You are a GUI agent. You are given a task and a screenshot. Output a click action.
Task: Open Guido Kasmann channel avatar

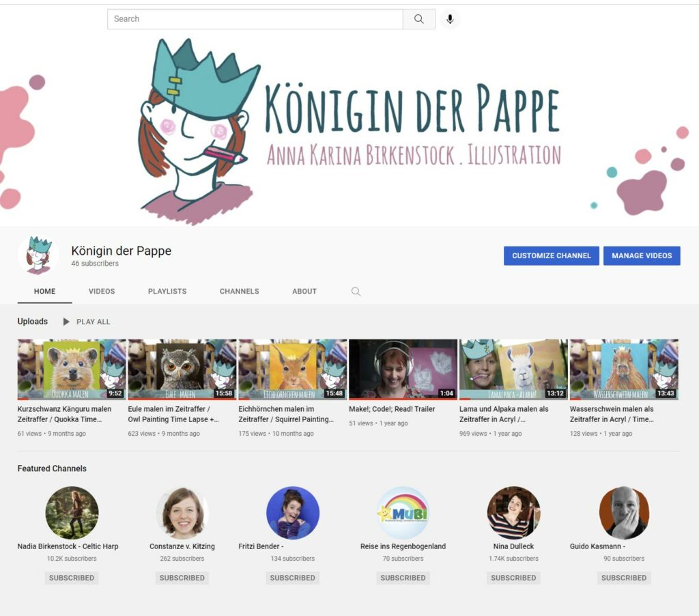coord(624,512)
